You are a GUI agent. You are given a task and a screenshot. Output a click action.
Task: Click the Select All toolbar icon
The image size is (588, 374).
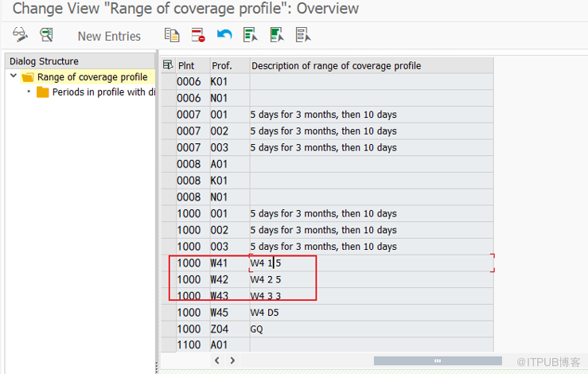[251, 35]
